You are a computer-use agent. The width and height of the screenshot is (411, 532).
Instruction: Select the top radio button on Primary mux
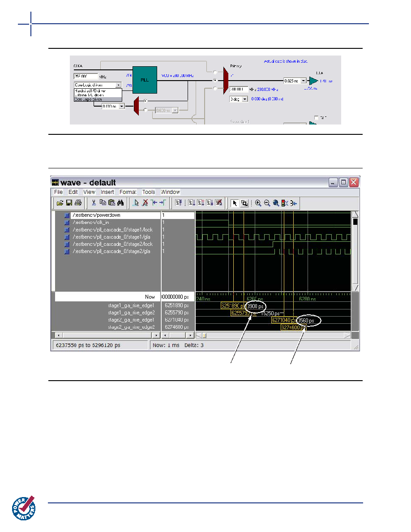(x=215, y=72)
